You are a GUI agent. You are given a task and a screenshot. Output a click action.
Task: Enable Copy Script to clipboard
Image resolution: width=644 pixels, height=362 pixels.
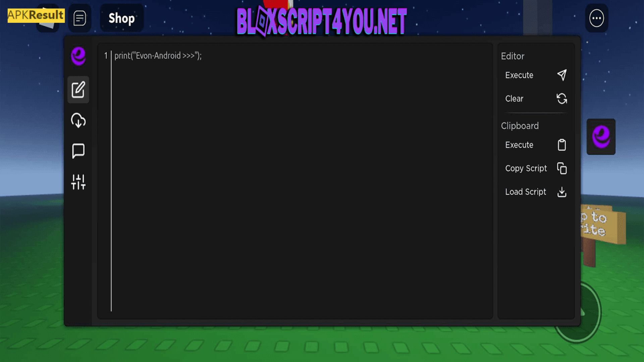point(534,168)
